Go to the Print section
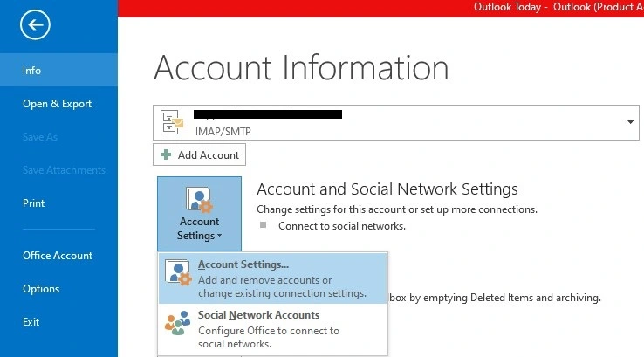Screen dimensions: 644x357 pyautogui.click(x=34, y=203)
